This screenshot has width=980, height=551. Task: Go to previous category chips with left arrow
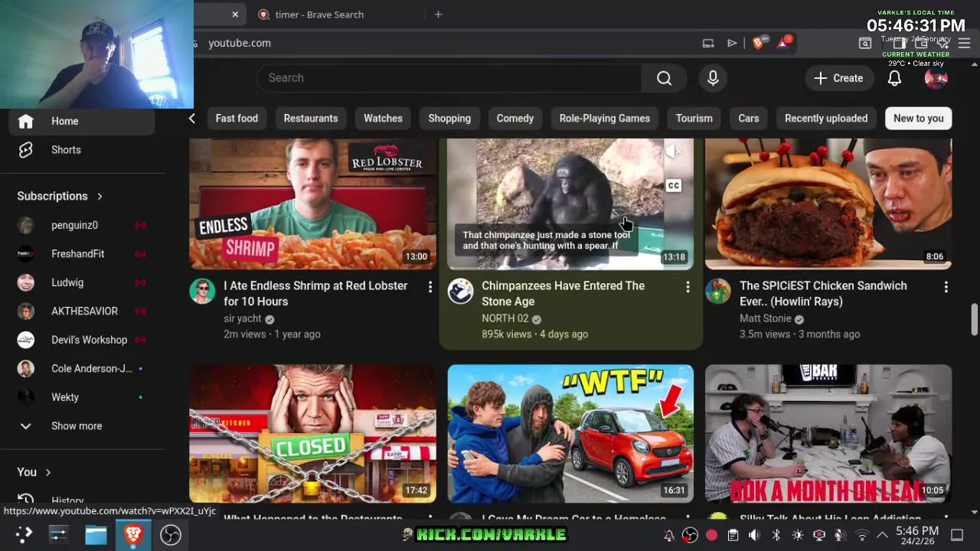(x=191, y=118)
